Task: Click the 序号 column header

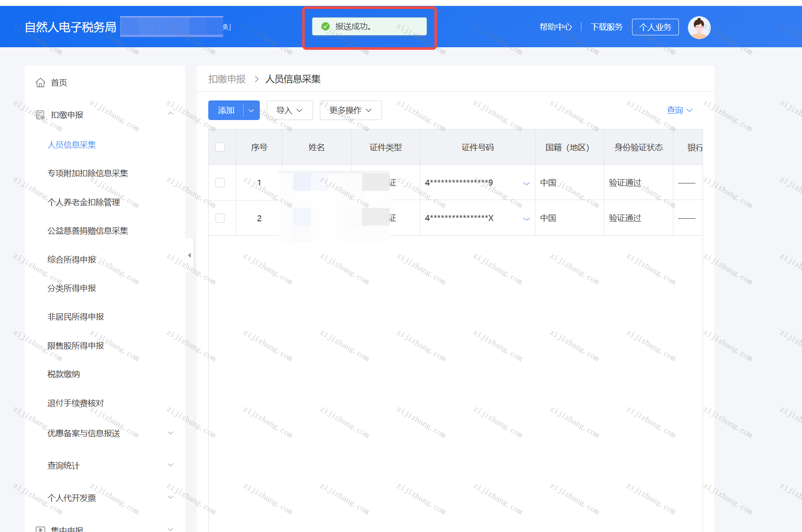Action: click(x=259, y=147)
